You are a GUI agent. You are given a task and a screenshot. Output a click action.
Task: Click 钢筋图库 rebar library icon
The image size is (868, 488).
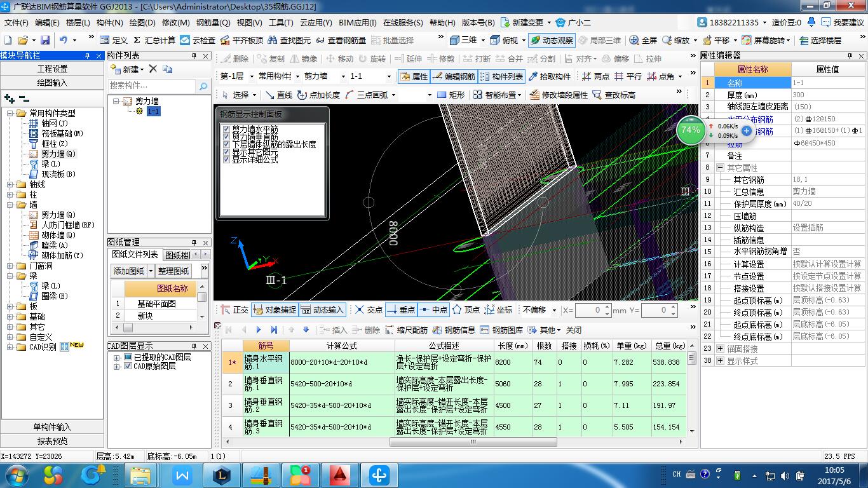click(502, 330)
